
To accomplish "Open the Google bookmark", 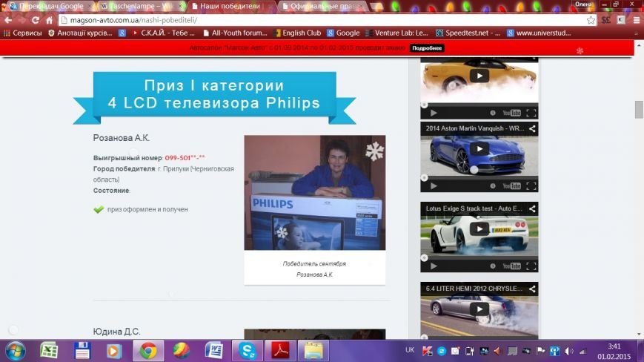I will pos(343,33).
